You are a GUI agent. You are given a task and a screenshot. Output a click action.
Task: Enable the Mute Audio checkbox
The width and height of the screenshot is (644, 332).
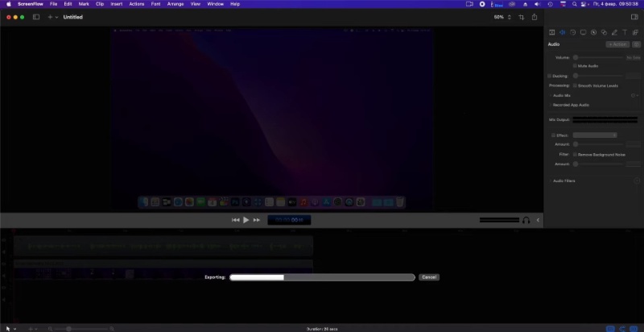pos(575,66)
